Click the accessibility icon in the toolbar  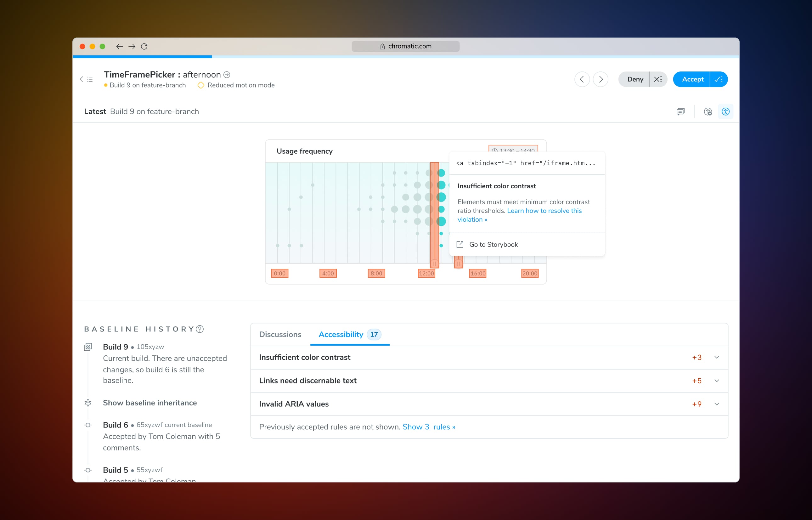pos(725,111)
